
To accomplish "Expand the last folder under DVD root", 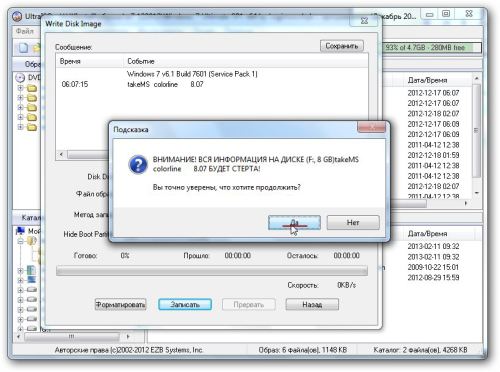I will pos(20,127).
